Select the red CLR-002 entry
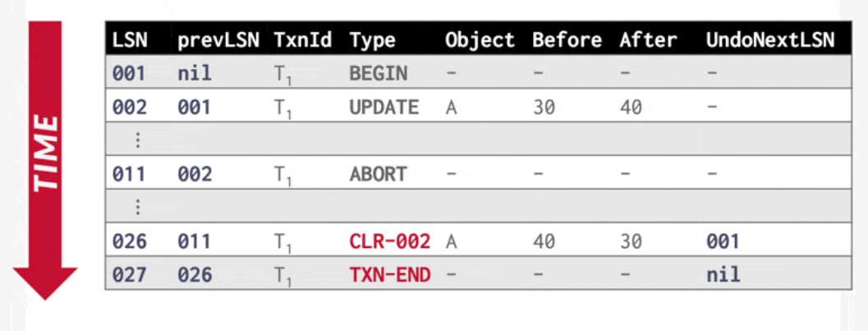This screenshot has height=331, width=868. coord(390,241)
